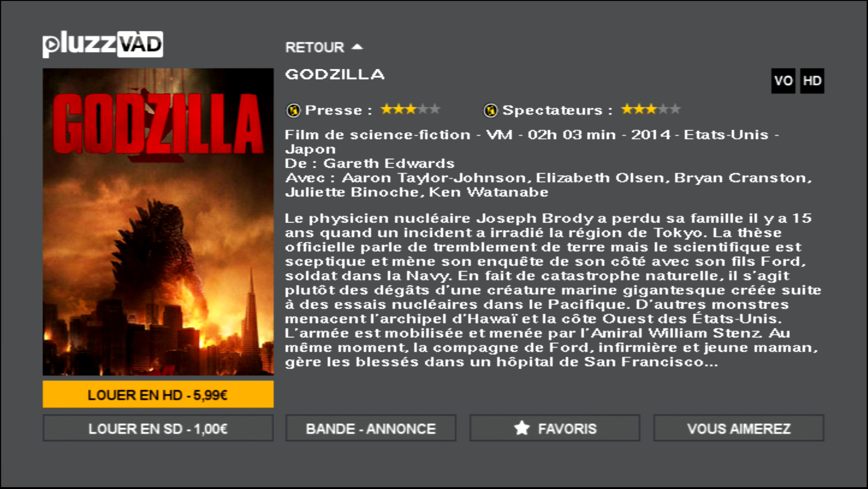This screenshot has width=868, height=489.
Task: Select the VO badge icon
Action: (x=783, y=81)
